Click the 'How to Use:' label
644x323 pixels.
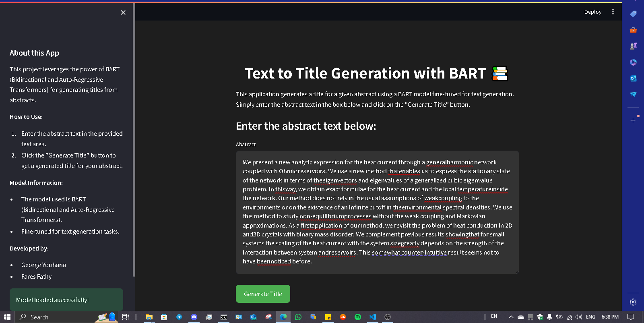tap(26, 117)
